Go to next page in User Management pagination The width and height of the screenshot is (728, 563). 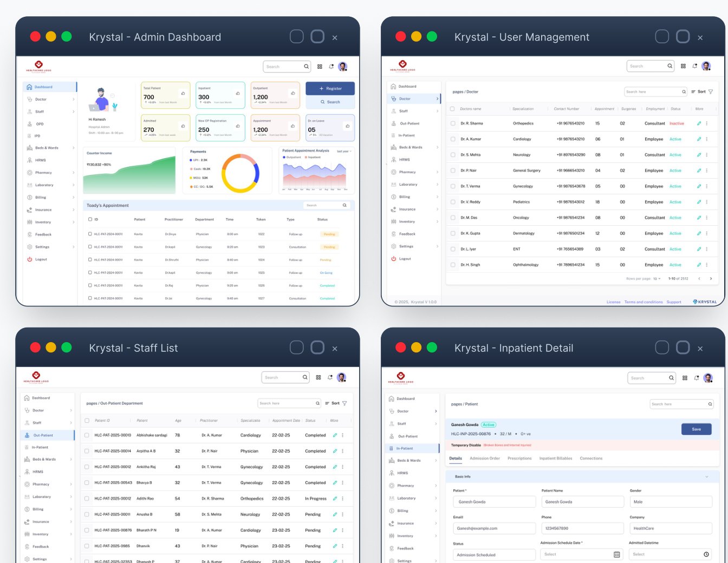(x=711, y=279)
